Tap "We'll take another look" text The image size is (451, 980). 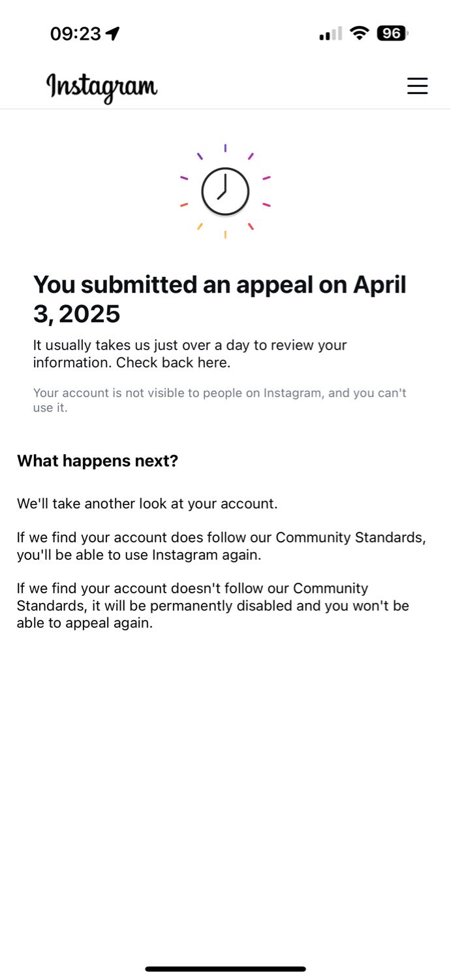point(148,504)
